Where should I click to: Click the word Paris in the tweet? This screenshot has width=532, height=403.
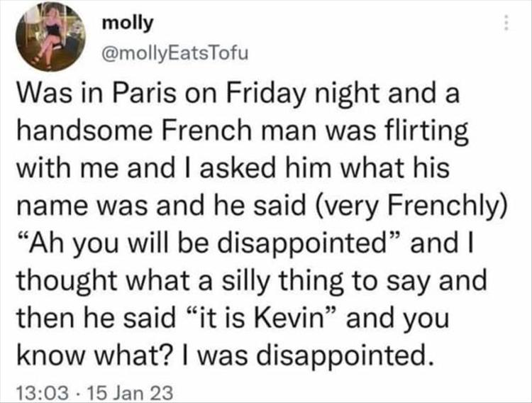coord(140,94)
